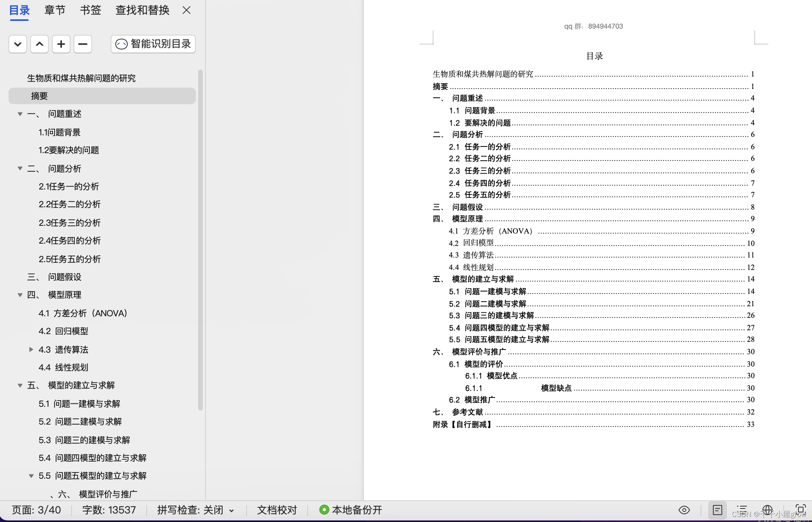
Task: Switch to page layout view icon
Action: point(717,510)
